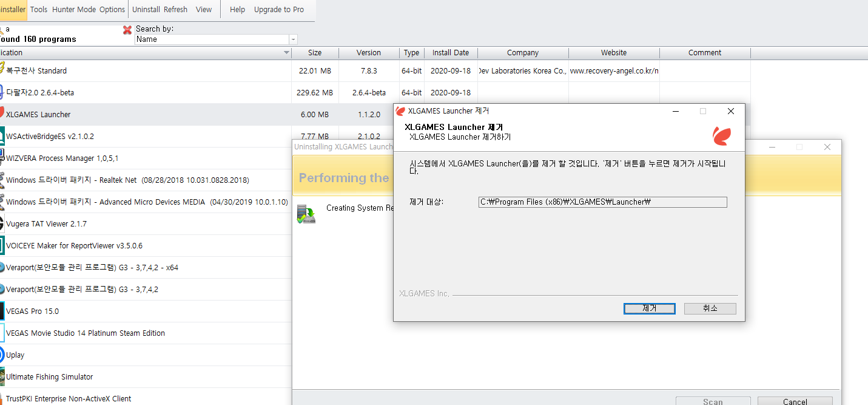Select Uplay row
Viewport: 868px width, 405px height.
[x=146, y=355]
